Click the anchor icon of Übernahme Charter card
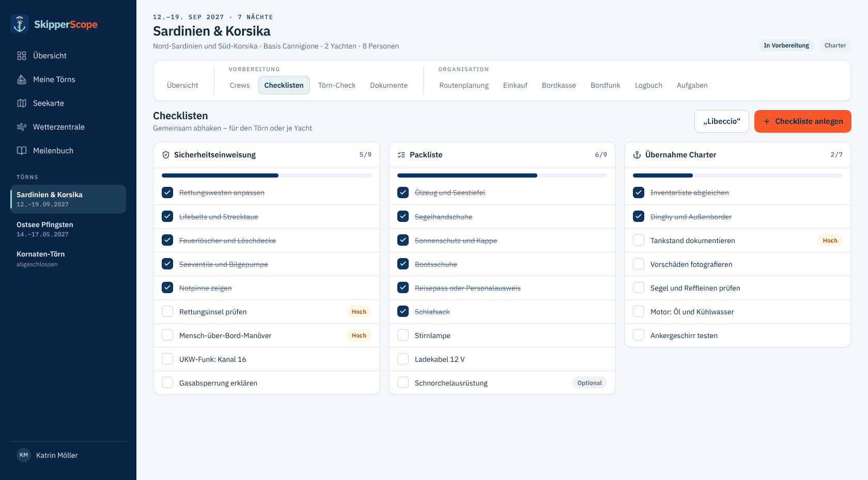The image size is (868, 480). [637, 155]
